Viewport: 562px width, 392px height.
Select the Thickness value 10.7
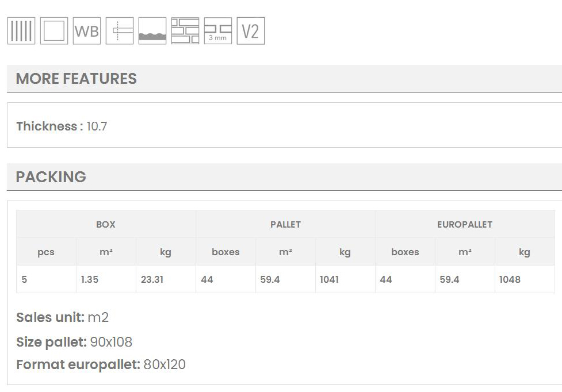click(x=97, y=126)
